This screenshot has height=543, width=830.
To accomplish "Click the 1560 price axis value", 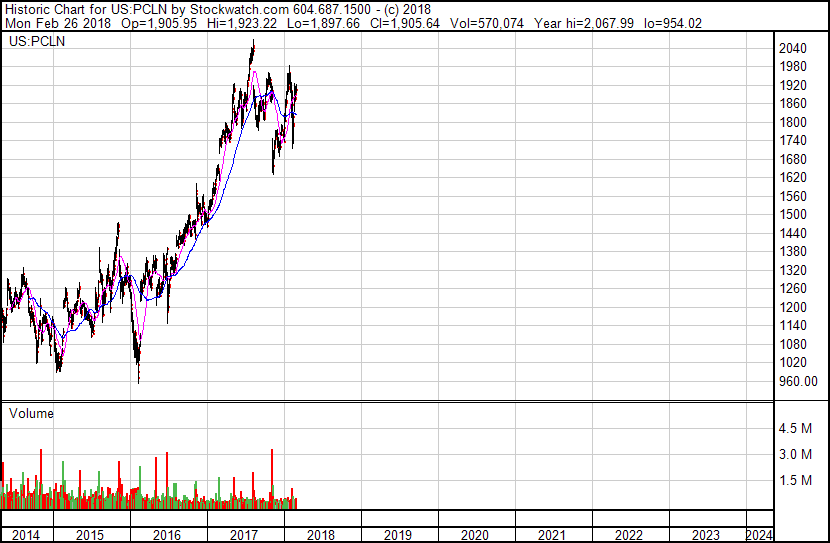I will 793,196.
